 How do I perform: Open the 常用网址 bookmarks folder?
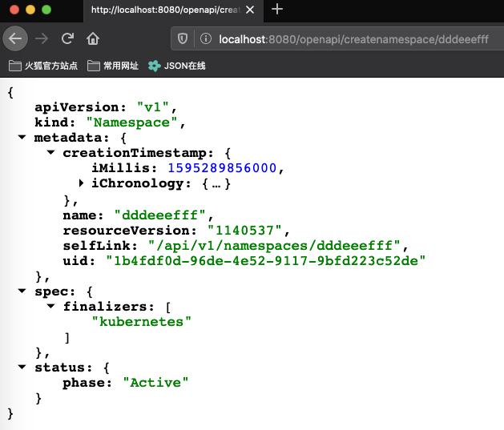tap(113, 66)
